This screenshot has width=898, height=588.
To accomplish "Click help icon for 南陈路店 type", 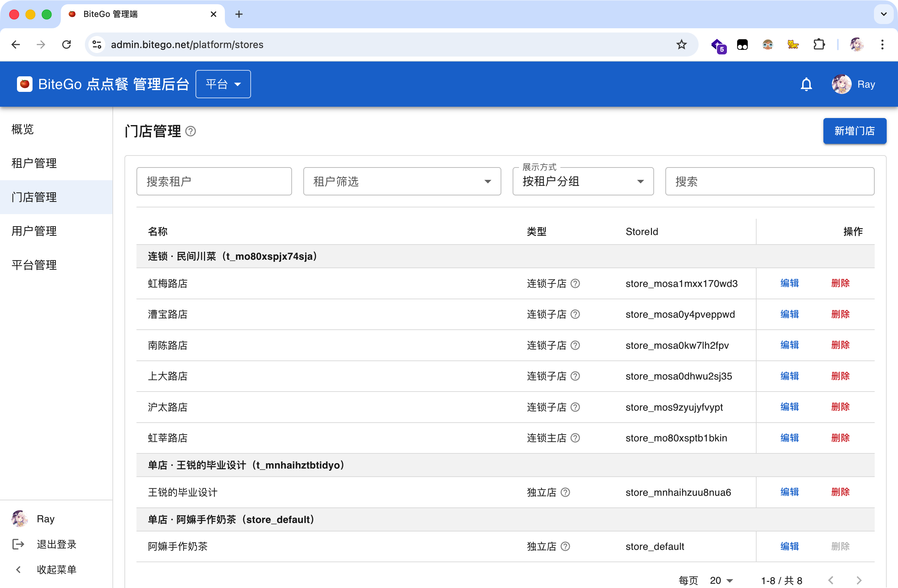I will click(x=575, y=345).
